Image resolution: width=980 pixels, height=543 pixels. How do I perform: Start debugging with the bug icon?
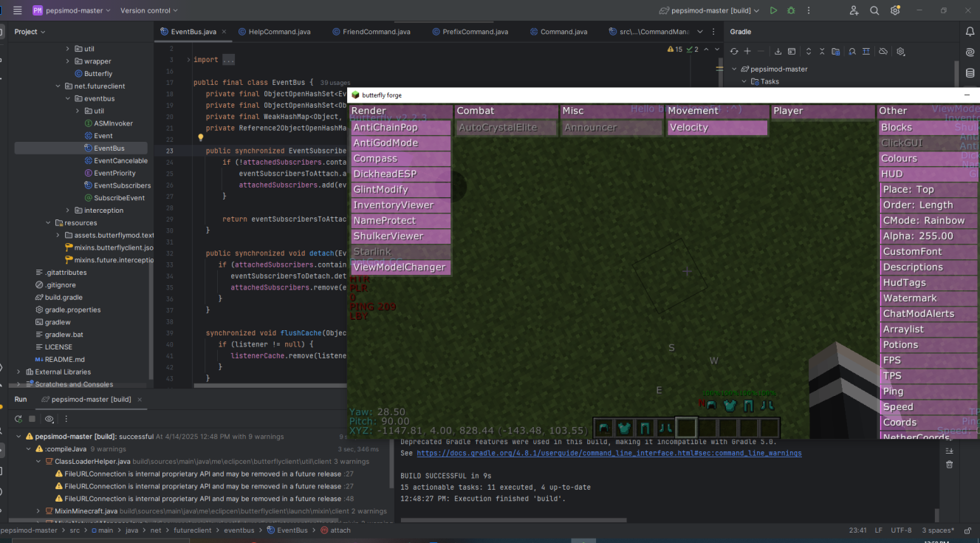pyautogui.click(x=791, y=10)
